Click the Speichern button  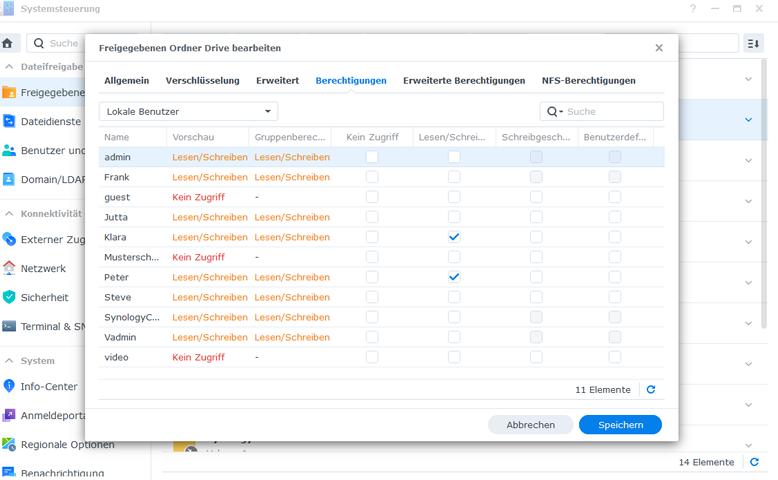click(620, 425)
